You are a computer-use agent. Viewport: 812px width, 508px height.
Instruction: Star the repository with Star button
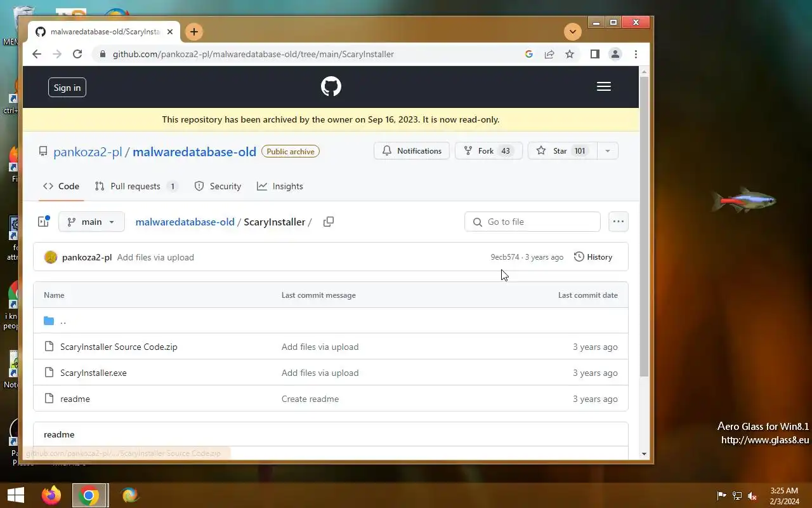click(x=562, y=150)
